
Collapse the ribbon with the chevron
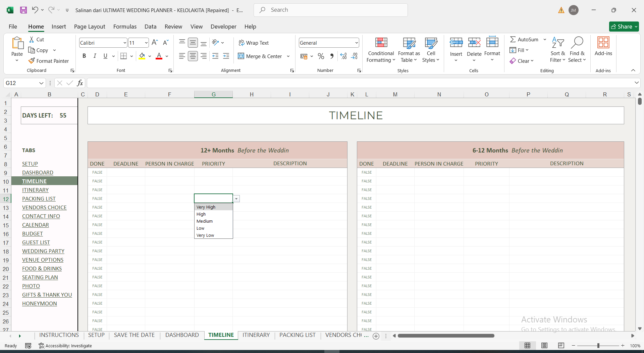click(633, 70)
